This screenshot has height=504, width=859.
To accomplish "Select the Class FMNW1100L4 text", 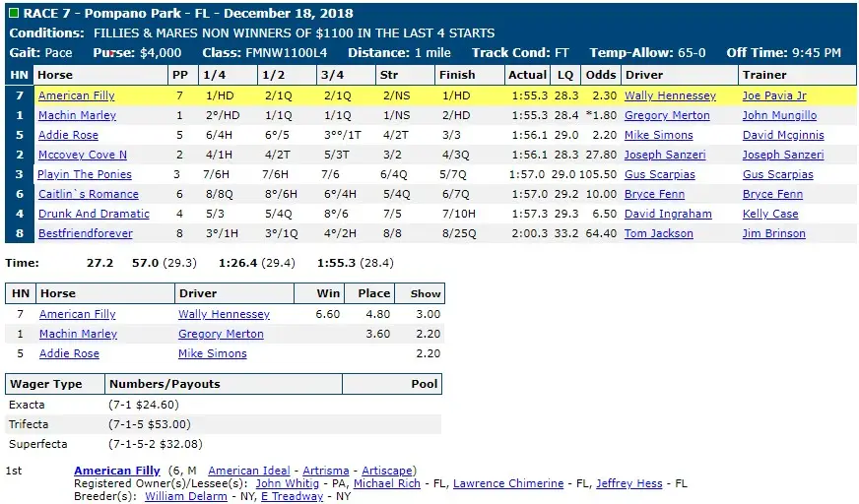I will pos(265,53).
